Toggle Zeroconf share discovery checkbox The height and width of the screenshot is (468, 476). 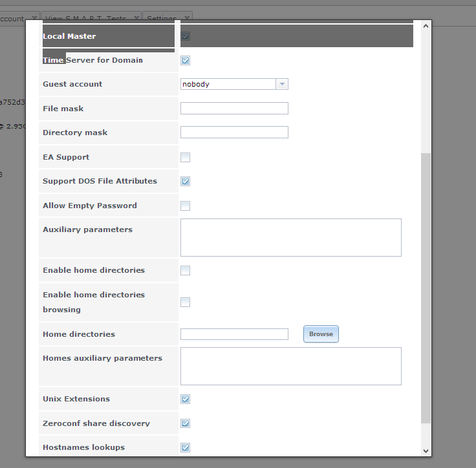pos(185,423)
